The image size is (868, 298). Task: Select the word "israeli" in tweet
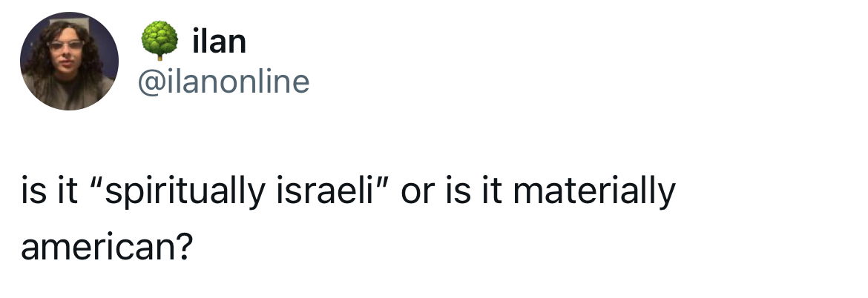click(322, 191)
